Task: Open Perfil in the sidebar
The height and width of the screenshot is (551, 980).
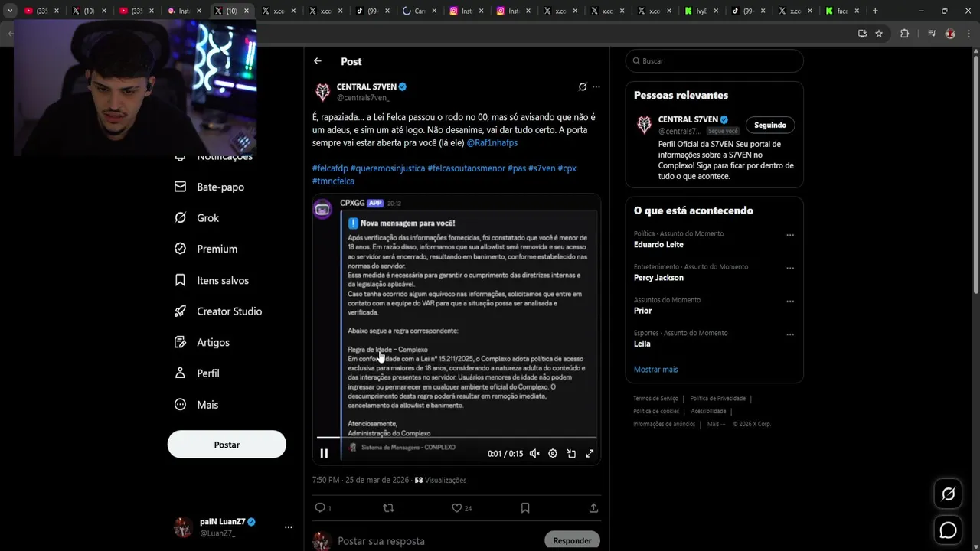Action: click(197, 373)
